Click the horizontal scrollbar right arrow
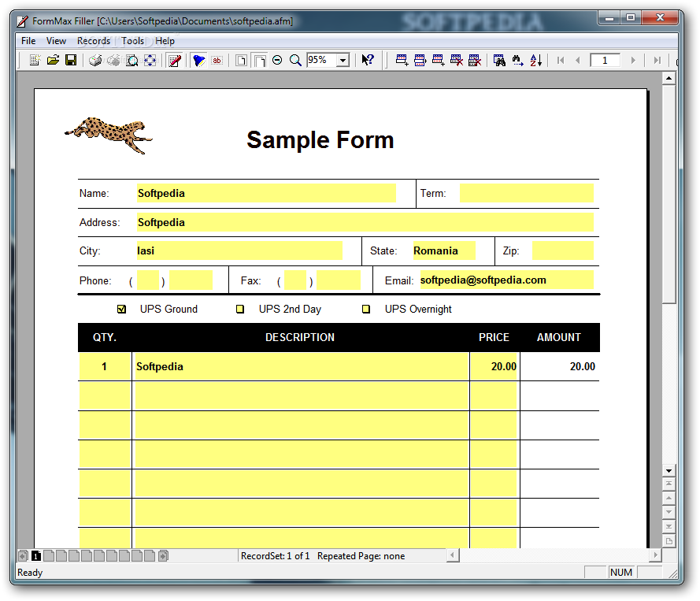 tap(655, 555)
